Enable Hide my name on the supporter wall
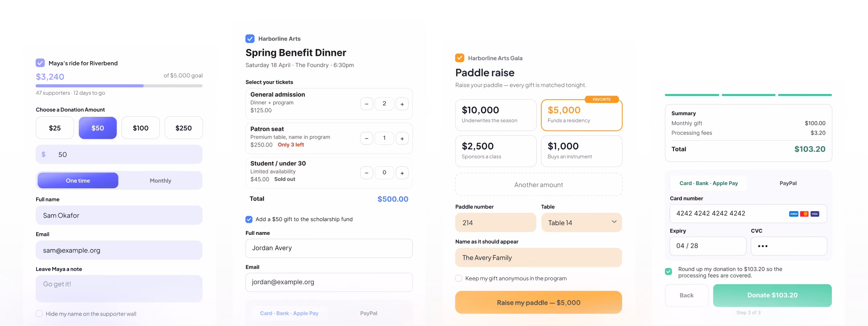This screenshot has width=868, height=326. 39,314
